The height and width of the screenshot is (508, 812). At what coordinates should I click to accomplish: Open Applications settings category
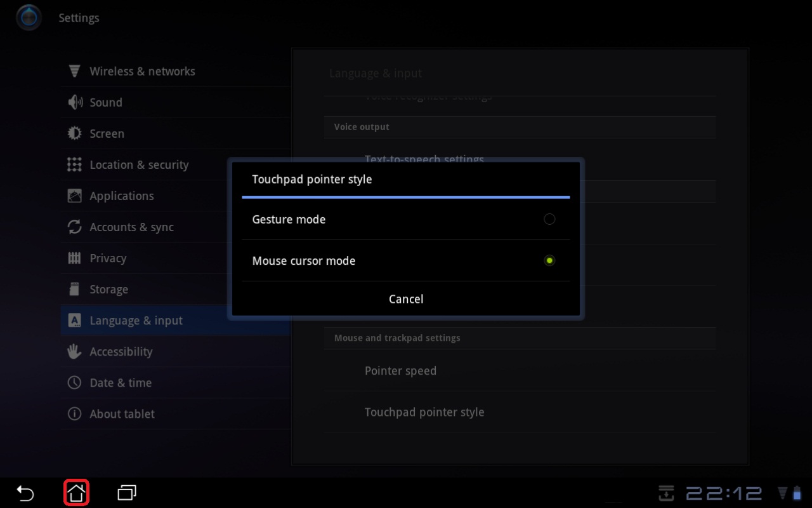[x=122, y=196]
